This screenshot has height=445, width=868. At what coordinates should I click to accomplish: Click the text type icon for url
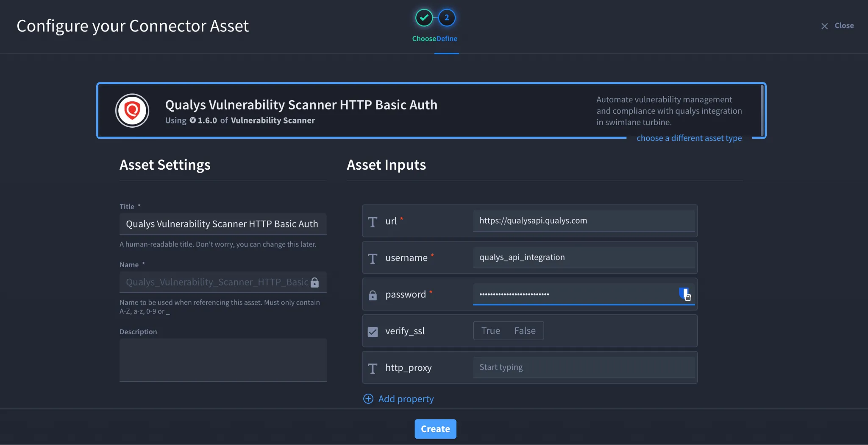point(373,222)
